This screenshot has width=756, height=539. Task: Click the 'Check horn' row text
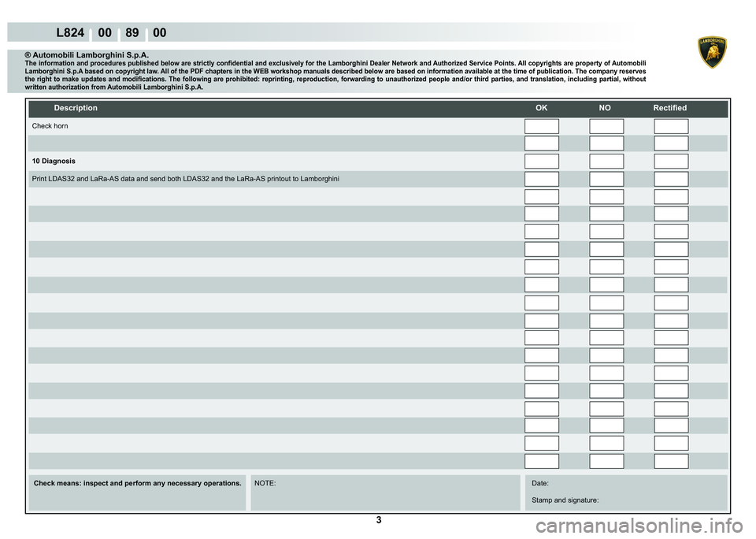[x=50, y=126]
